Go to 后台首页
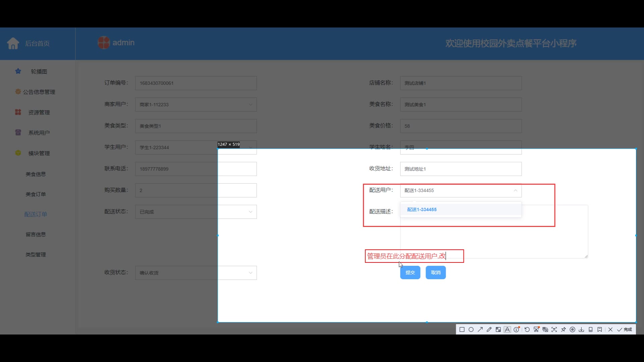644x362 pixels. (x=37, y=44)
